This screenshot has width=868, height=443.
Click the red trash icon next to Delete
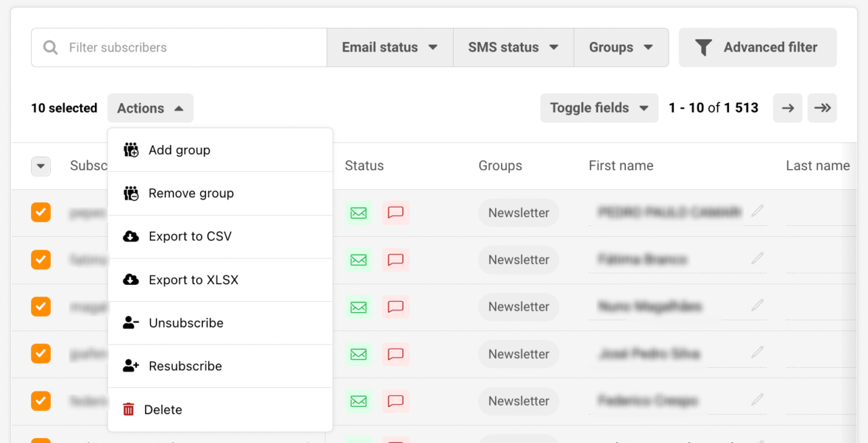(x=130, y=409)
